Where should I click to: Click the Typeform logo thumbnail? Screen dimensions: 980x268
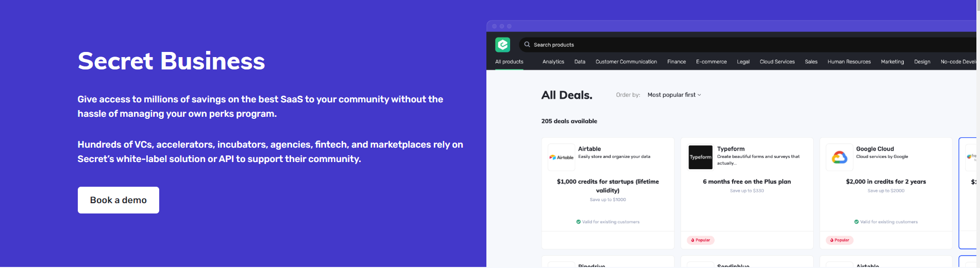(700, 157)
